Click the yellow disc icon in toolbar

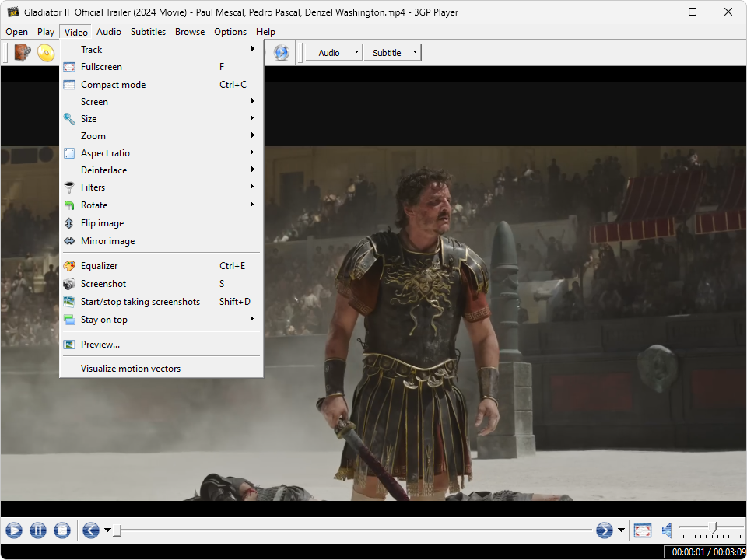[x=46, y=53]
